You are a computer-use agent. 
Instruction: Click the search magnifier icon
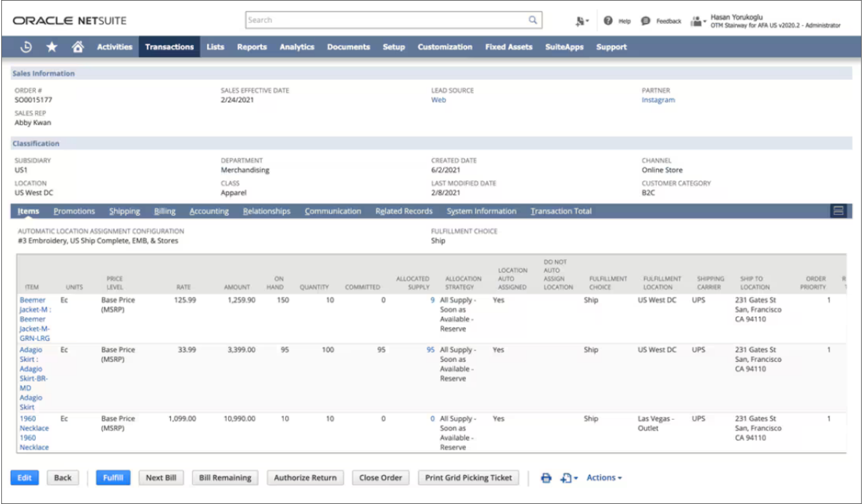(x=532, y=20)
